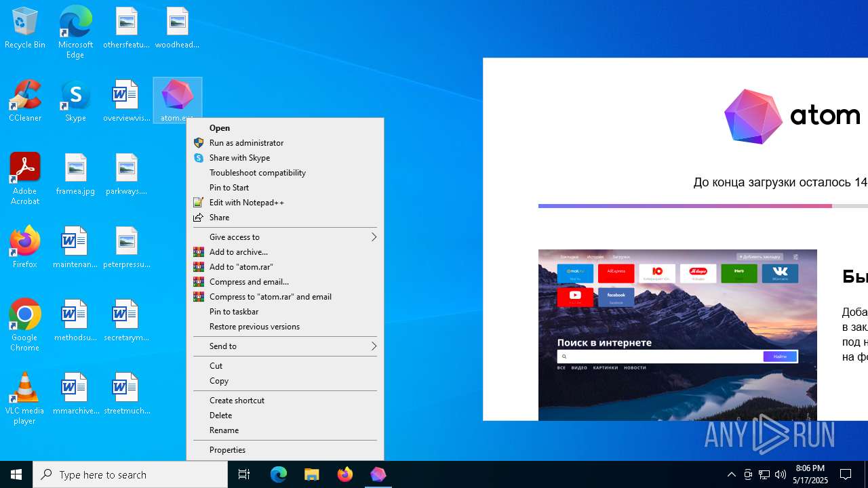The width and height of the screenshot is (868, 488).
Task: Switch to Atom installer taskbar button
Action: [x=378, y=474]
